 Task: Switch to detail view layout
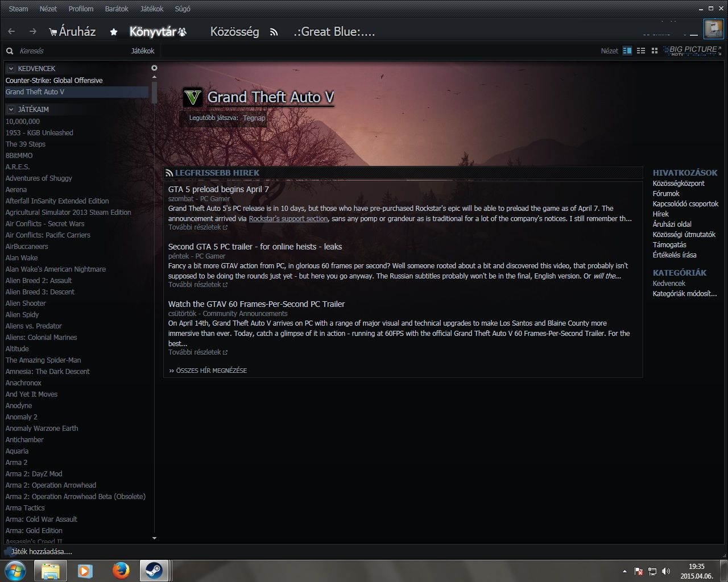(x=627, y=51)
